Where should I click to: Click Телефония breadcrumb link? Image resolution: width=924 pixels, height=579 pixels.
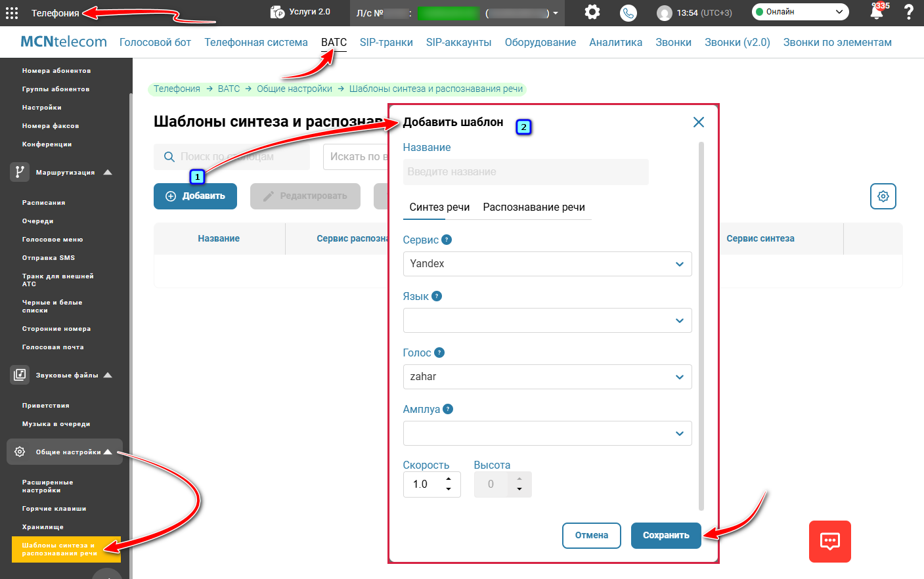[177, 89]
